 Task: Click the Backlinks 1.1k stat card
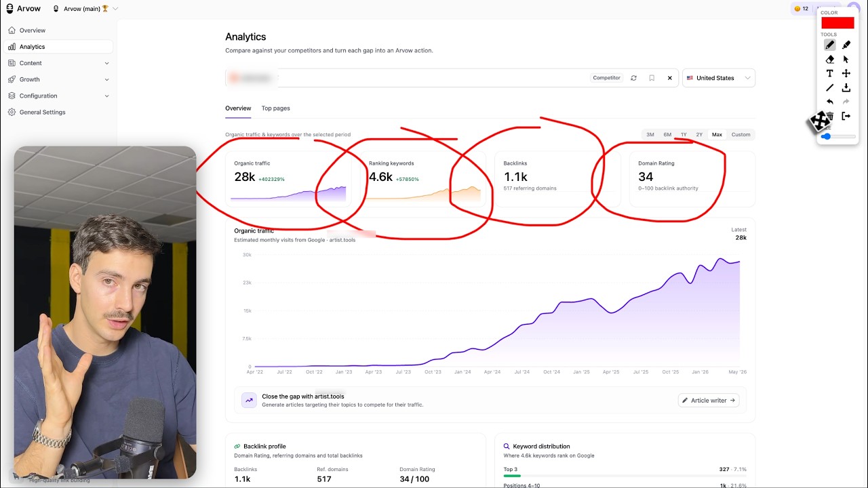click(x=557, y=179)
